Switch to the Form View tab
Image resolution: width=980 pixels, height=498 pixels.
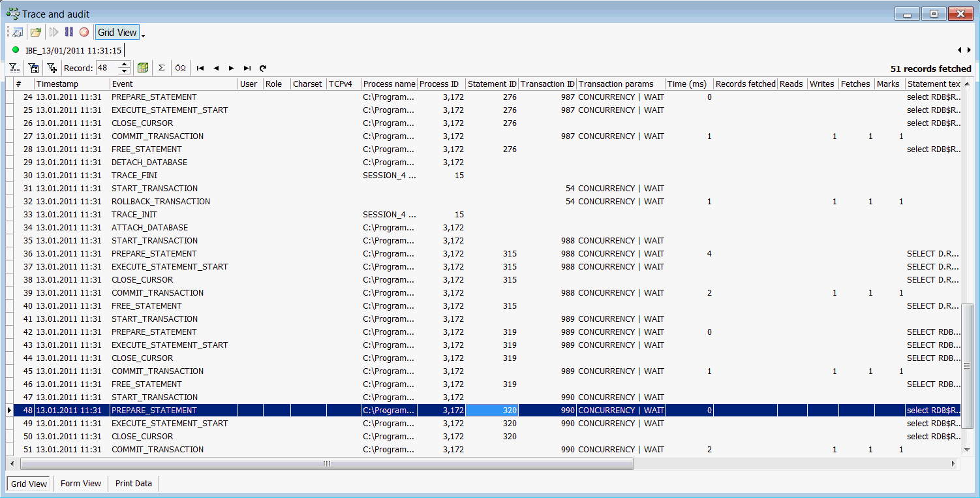(x=81, y=484)
